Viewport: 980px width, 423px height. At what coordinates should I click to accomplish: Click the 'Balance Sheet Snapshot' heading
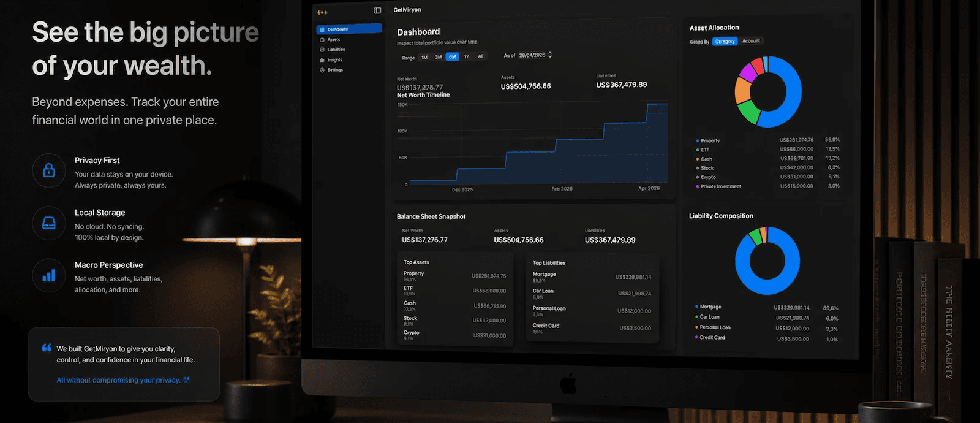(x=431, y=216)
